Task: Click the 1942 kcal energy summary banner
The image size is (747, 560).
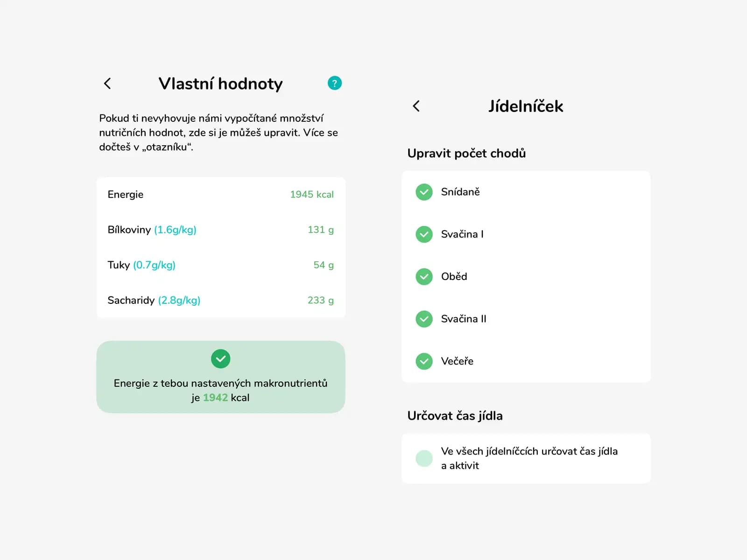Action: [x=221, y=390]
